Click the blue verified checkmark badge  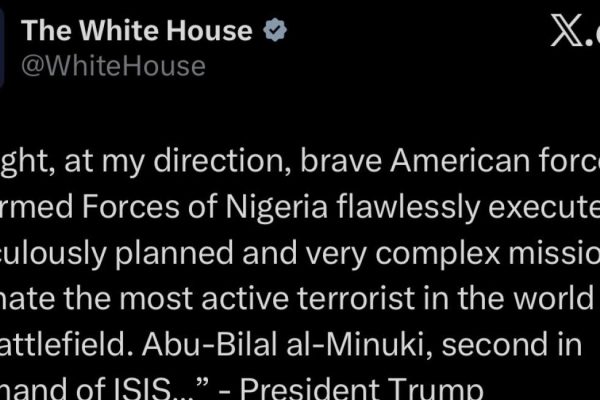[x=275, y=29]
